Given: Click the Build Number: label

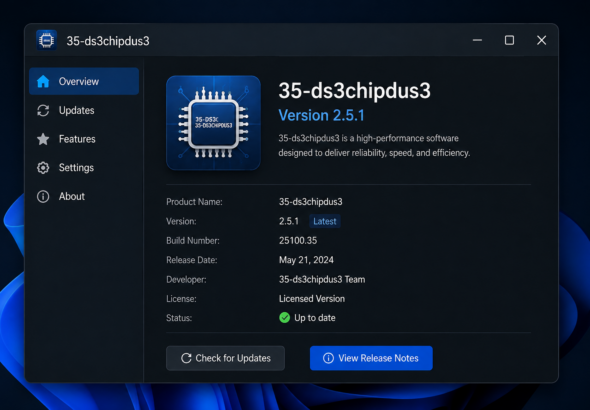Looking at the screenshot, I should coord(193,240).
